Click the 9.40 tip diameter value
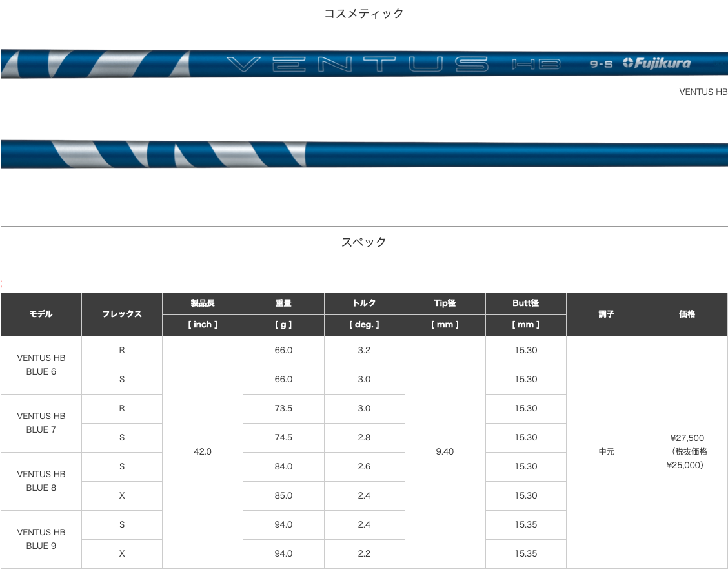This screenshot has width=728, height=576. point(445,452)
